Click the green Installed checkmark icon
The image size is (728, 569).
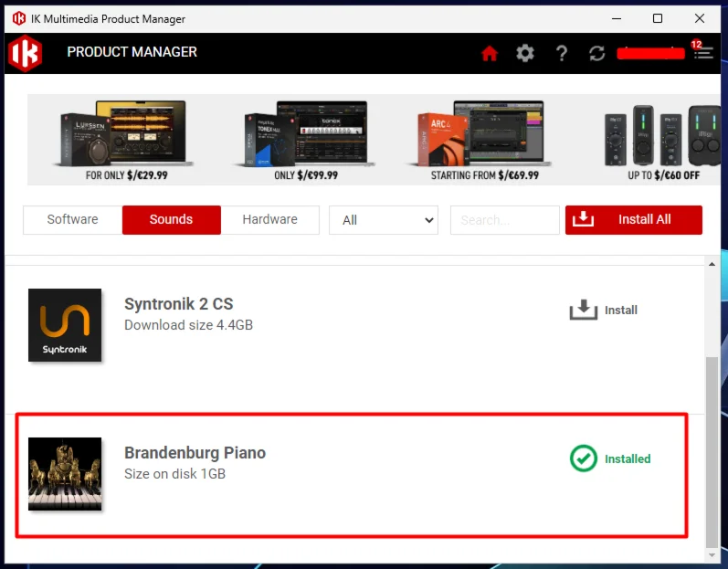pyautogui.click(x=583, y=458)
